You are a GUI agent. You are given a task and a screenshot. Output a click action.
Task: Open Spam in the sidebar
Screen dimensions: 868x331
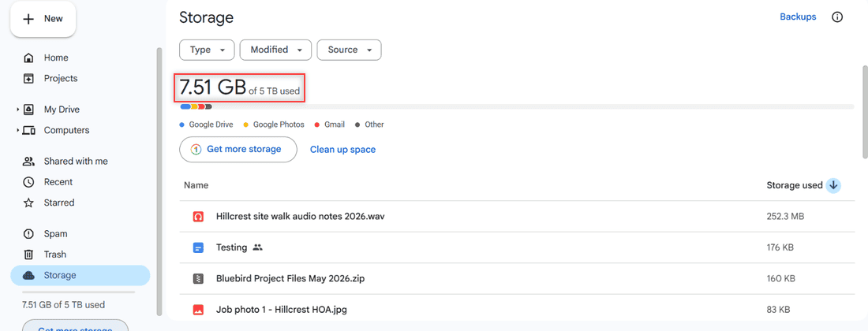click(56, 234)
